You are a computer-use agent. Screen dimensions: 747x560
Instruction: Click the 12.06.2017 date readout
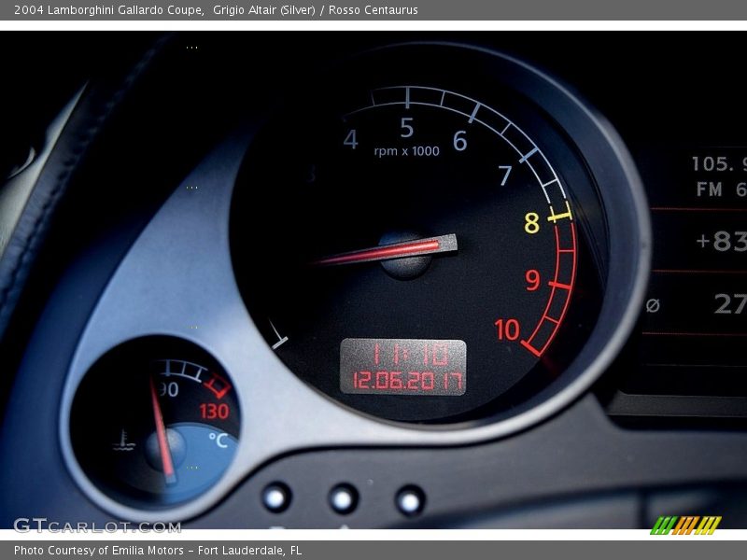coord(407,382)
